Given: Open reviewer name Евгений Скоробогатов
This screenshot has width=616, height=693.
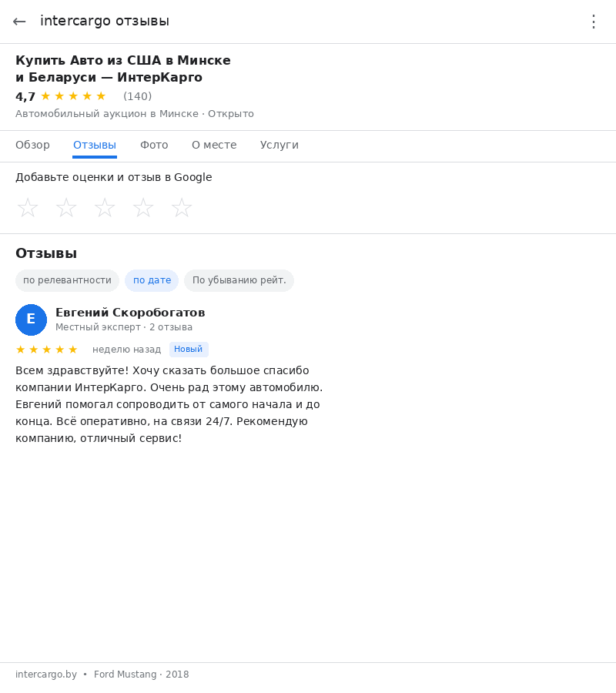Looking at the screenshot, I should (130, 313).
